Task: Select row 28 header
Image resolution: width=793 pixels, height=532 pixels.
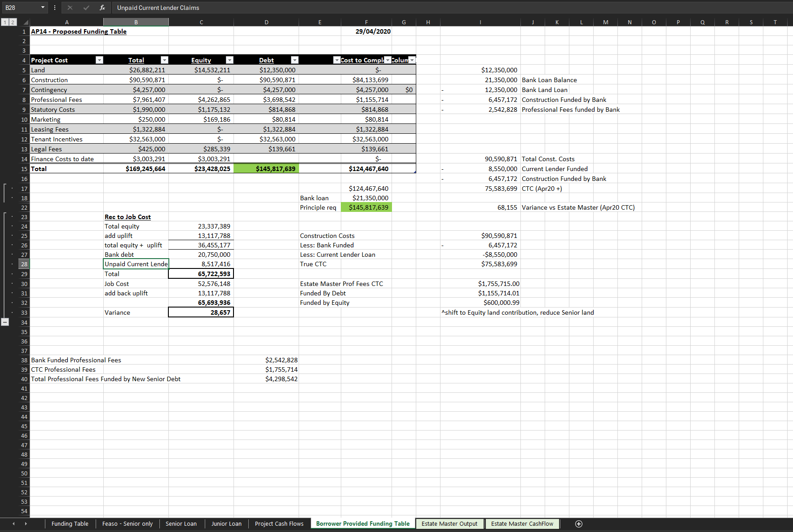Action: (x=24, y=264)
